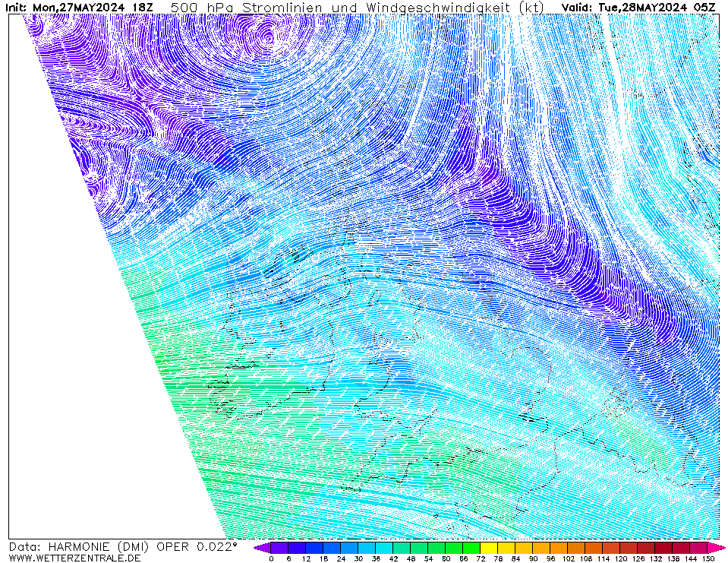Image resolution: width=728 pixels, height=563 pixels.
Task: Click the WWW.WETTERZENTRALE.DE website text
Action: [x=74, y=558]
